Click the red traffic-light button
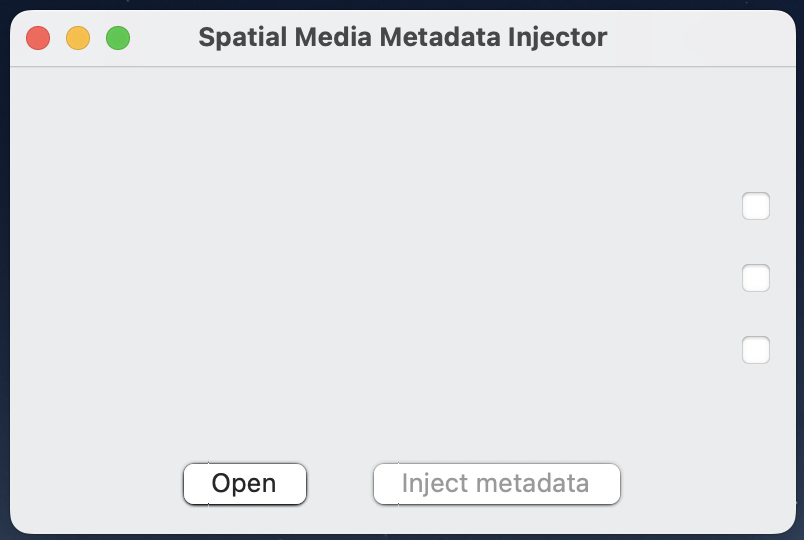 coord(38,39)
